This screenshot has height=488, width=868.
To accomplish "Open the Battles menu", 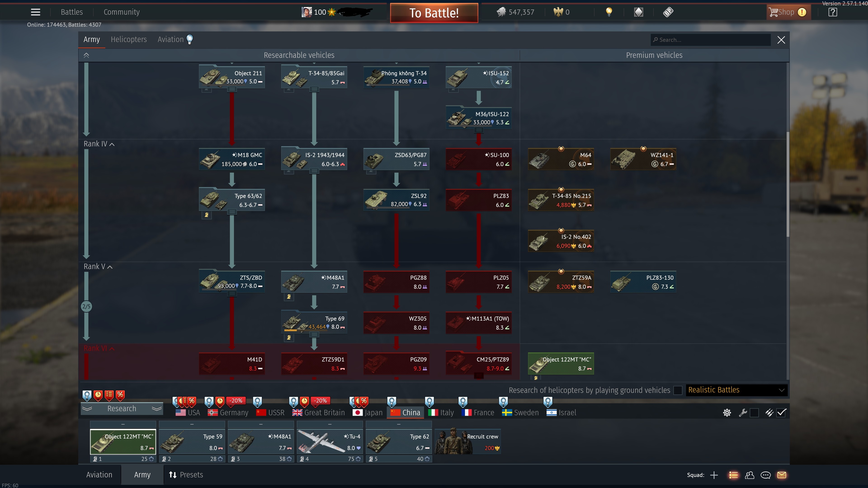I will [72, 12].
